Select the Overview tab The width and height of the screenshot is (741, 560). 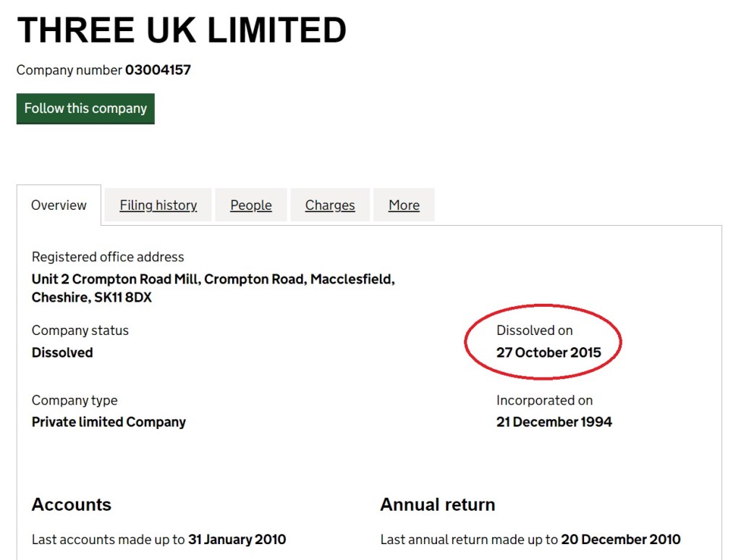click(x=59, y=205)
